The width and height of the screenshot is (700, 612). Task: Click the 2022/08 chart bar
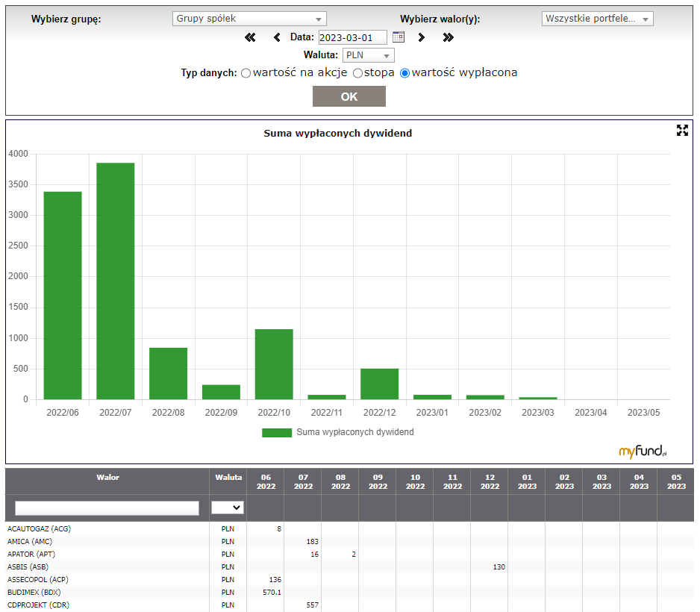pyautogui.click(x=169, y=374)
